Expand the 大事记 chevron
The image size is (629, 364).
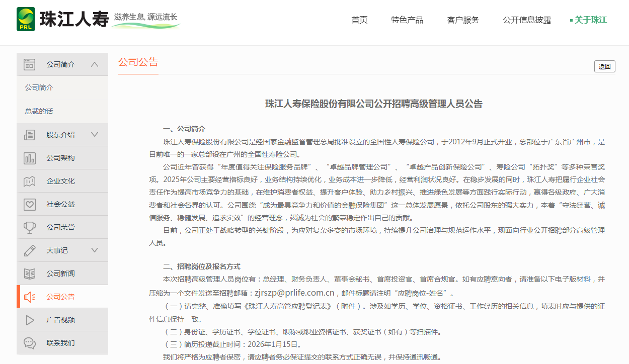coord(95,250)
